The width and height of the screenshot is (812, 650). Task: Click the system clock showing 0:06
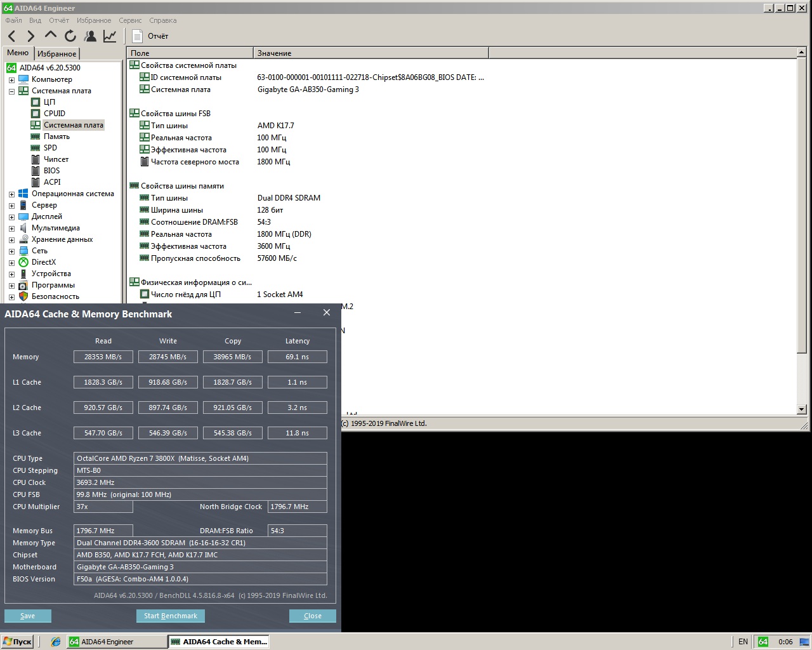pos(785,642)
